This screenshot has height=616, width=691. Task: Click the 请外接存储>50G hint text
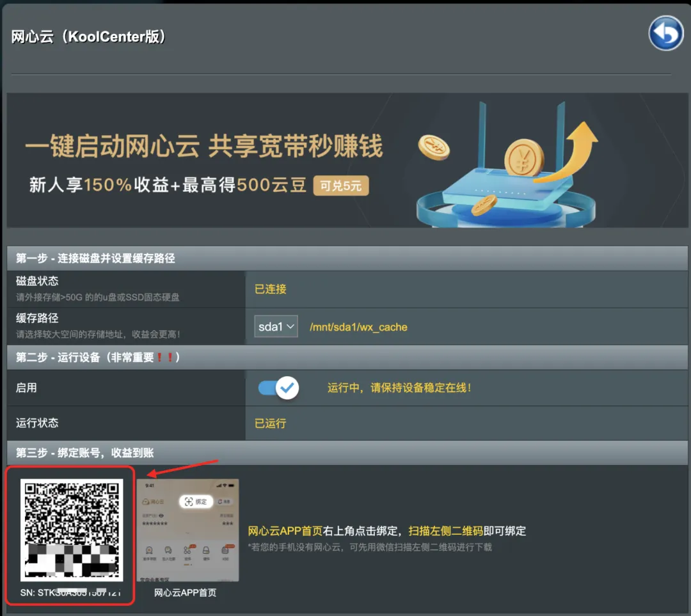[x=98, y=297]
